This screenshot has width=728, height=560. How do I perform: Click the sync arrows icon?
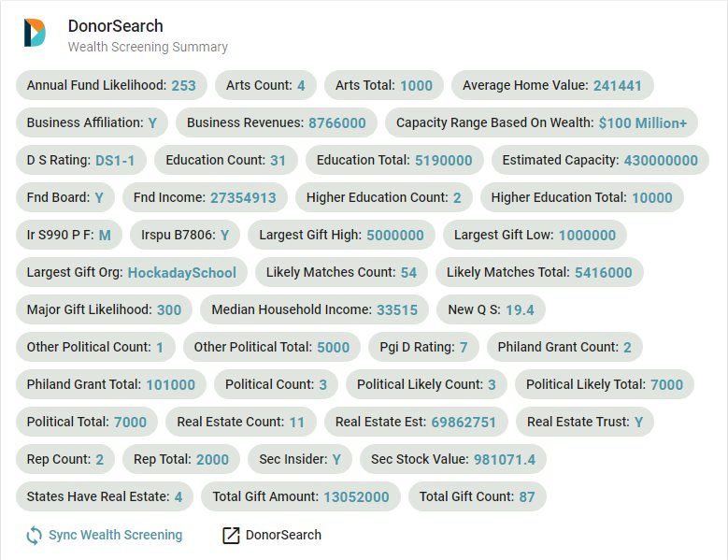(x=35, y=536)
